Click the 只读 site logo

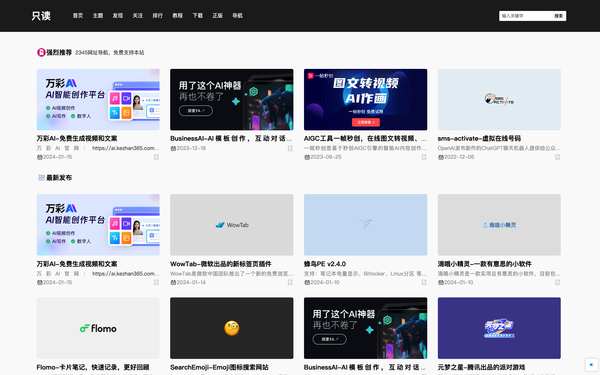point(41,16)
